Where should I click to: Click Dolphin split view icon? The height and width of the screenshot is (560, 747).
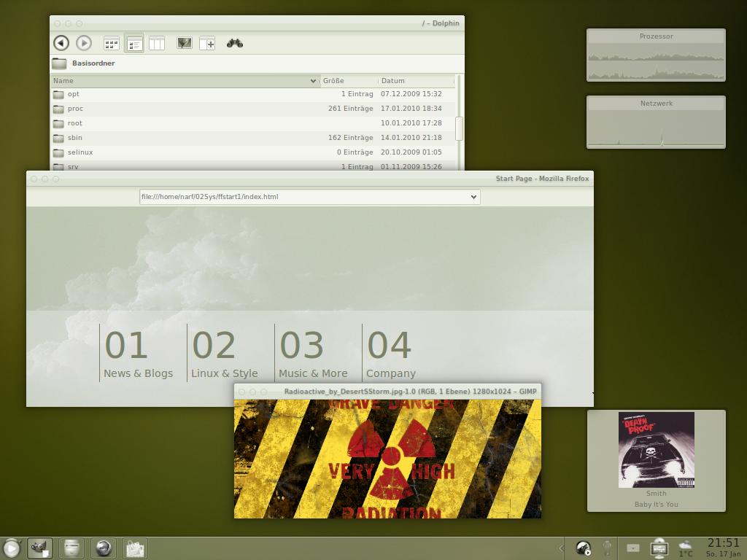(207, 44)
